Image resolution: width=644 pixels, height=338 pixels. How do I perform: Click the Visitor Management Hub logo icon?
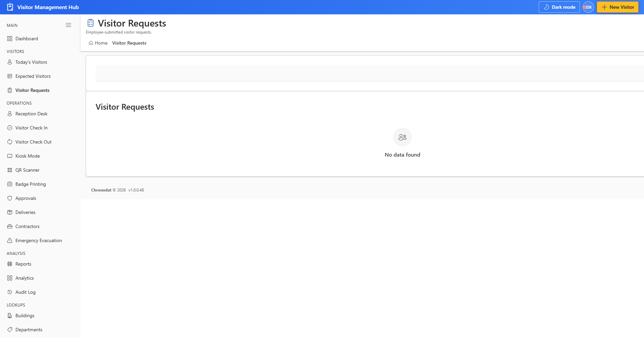(10, 7)
